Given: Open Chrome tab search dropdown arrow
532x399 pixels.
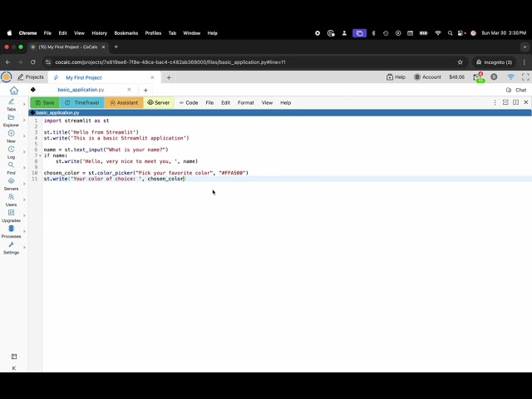Looking at the screenshot, I should point(525,47).
